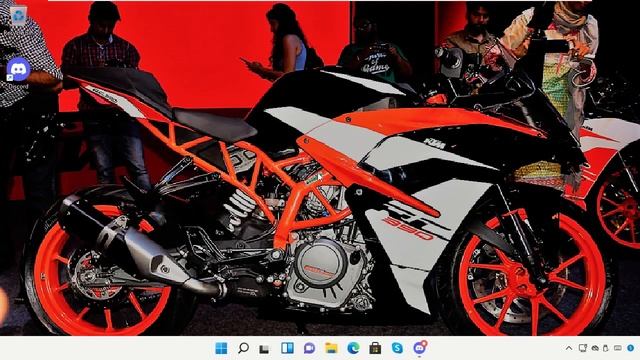Image resolution: width=640 pixels, height=360 pixels.
Task: Open Skype from the taskbar
Action: tap(397, 348)
